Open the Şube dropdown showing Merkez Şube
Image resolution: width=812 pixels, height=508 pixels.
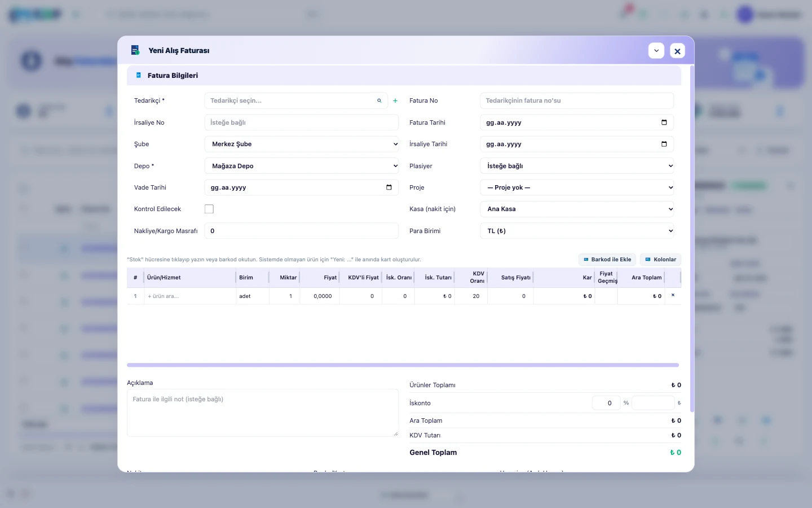(302, 144)
